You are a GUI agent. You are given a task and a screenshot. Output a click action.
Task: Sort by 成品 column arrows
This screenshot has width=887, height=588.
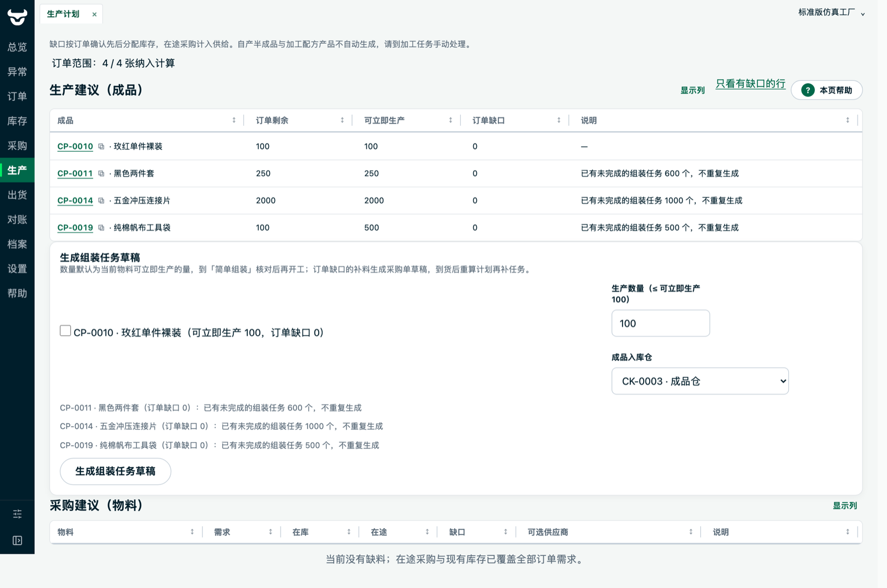(234, 120)
